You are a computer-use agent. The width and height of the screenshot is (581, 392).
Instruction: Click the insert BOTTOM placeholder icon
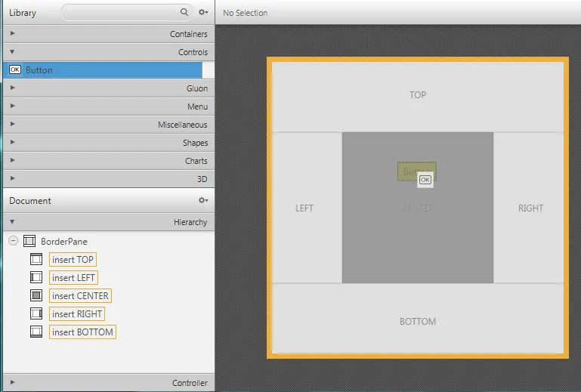[36, 332]
